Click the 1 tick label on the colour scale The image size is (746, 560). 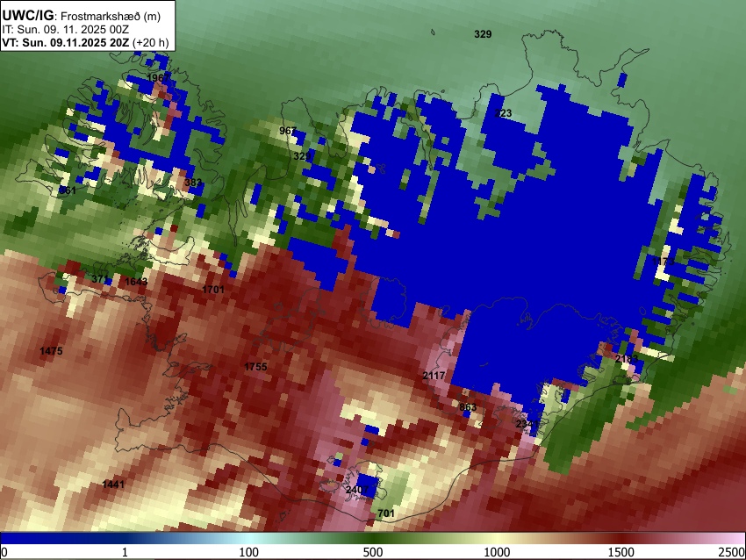[x=125, y=552]
